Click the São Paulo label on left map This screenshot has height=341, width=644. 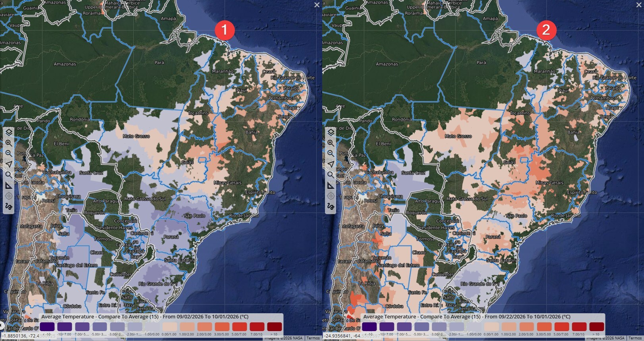click(x=195, y=216)
